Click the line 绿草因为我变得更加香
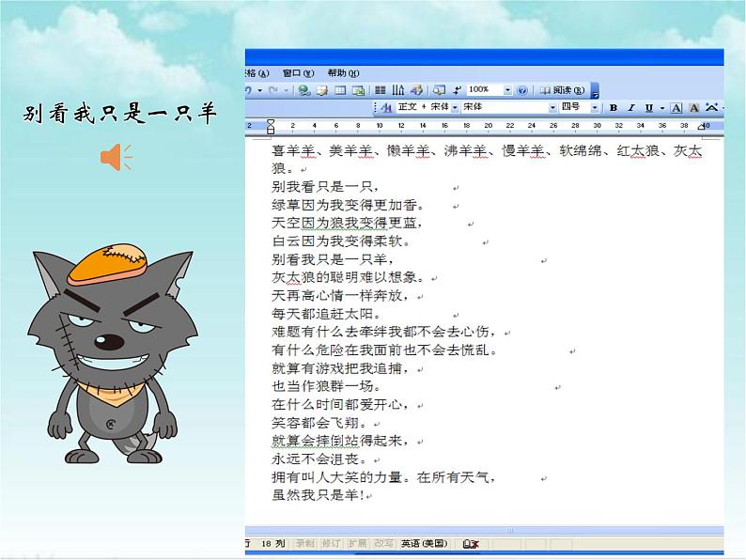The width and height of the screenshot is (746, 560). click(348, 205)
